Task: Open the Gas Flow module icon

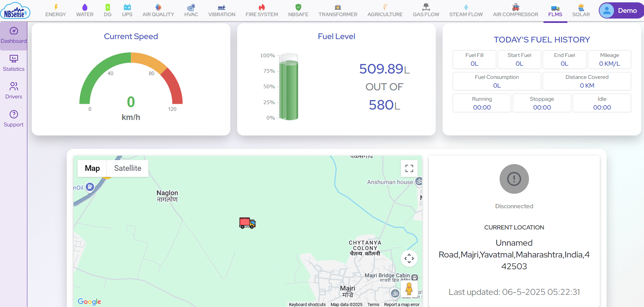Action: 426,7
